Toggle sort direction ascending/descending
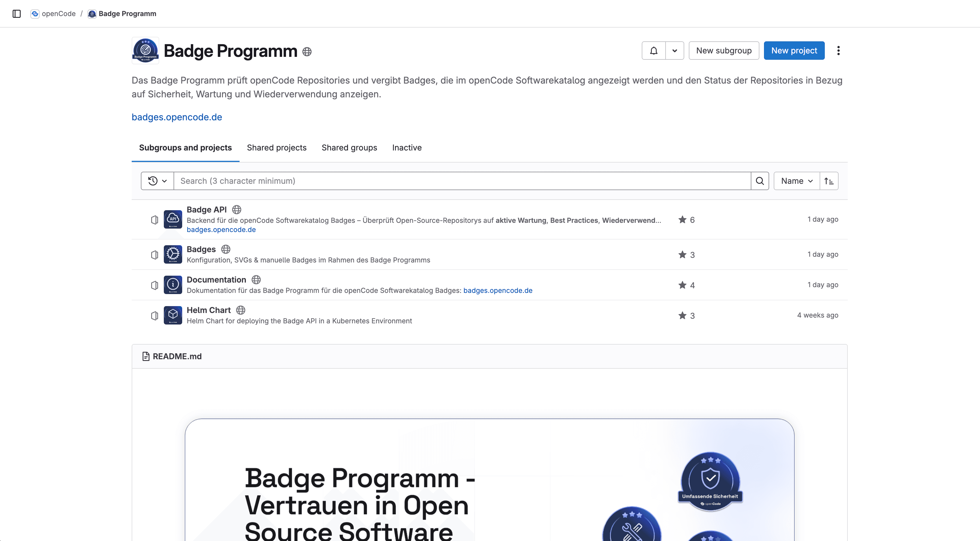Image resolution: width=980 pixels, height=541 pixels. tap(829, 181)
